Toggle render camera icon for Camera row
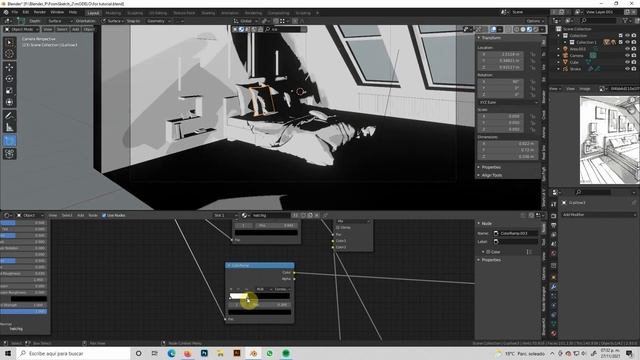 (x=634, y=56)
